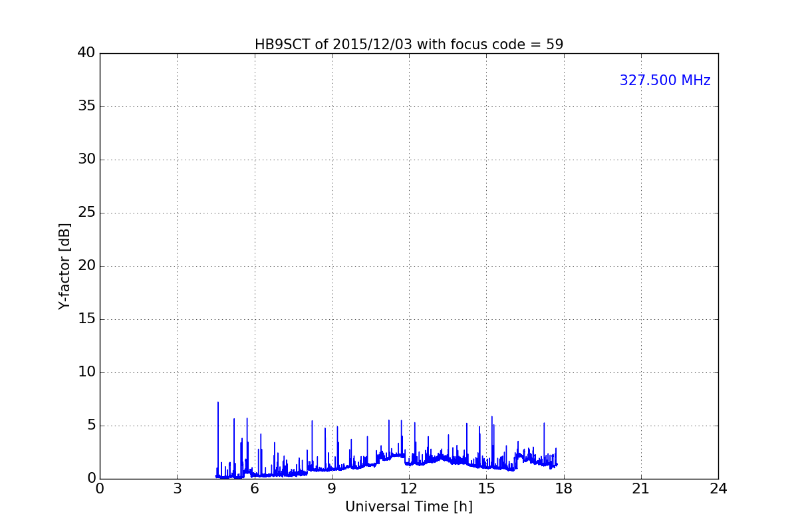Click y-axis tick label 25

tap(86, 213)
